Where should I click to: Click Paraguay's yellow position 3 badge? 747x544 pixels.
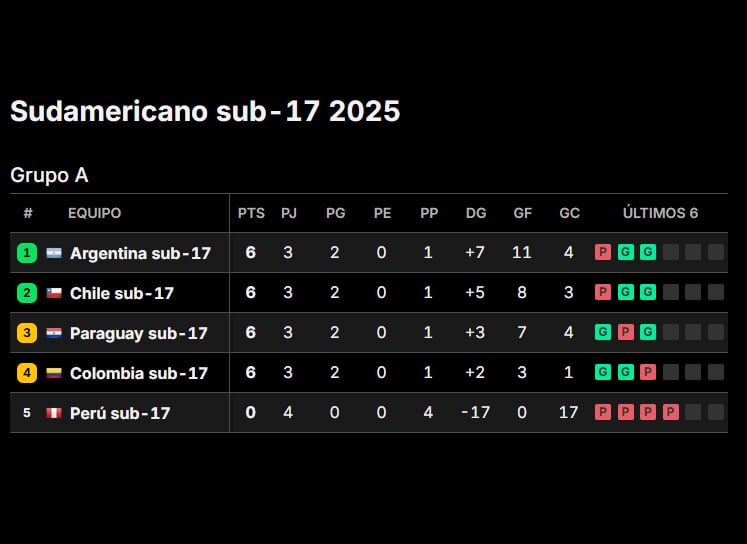pyautogui.click(x=27, y=333)
